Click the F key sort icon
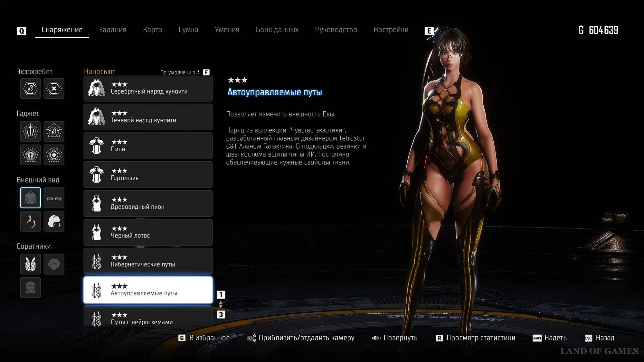The width and height of the screenshot is (644, 362). pyautogui.click(x=206, y=72)
